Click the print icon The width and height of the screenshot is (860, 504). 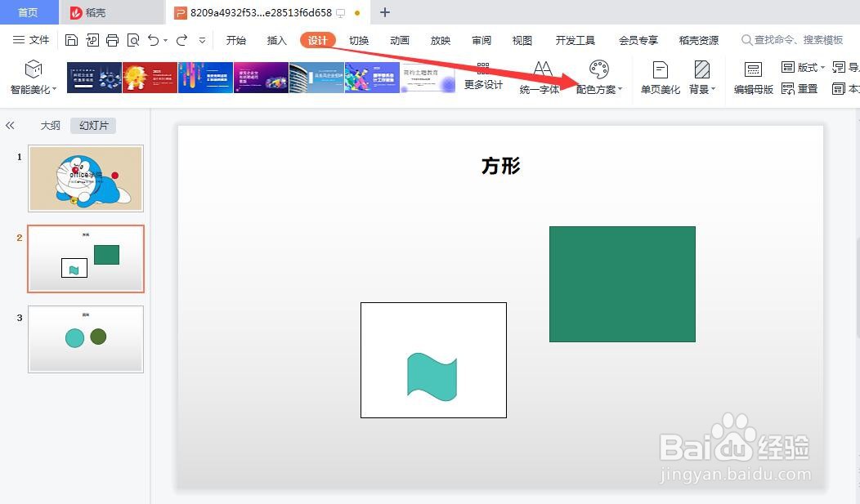[x=112, y=39]
